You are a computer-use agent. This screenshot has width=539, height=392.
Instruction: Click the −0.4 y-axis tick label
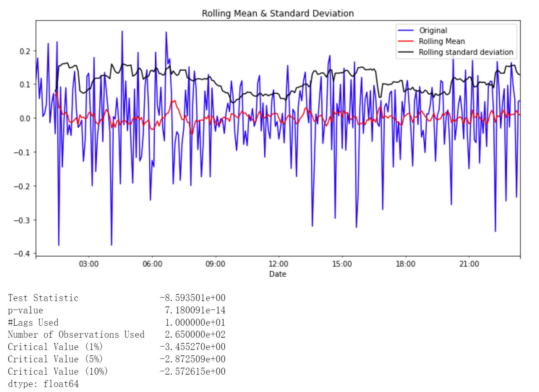coord(22,254)
